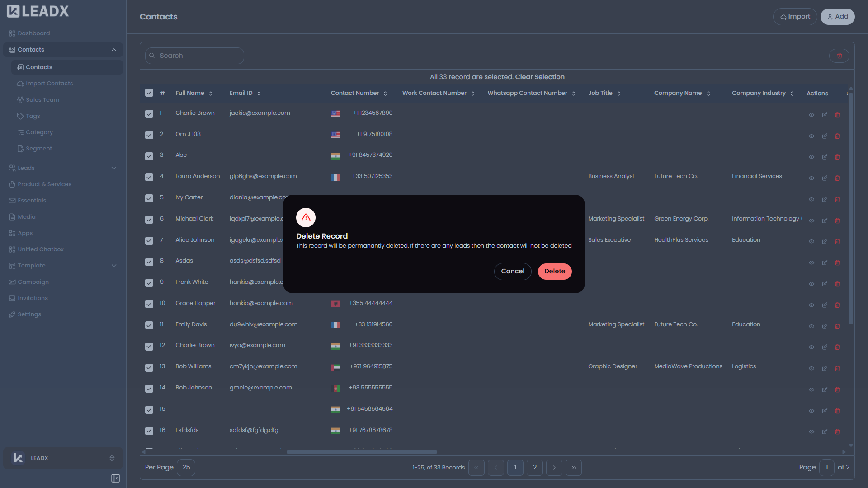Click the Search input field
This screenshot has width=868, height=488.
coord(194,56)
